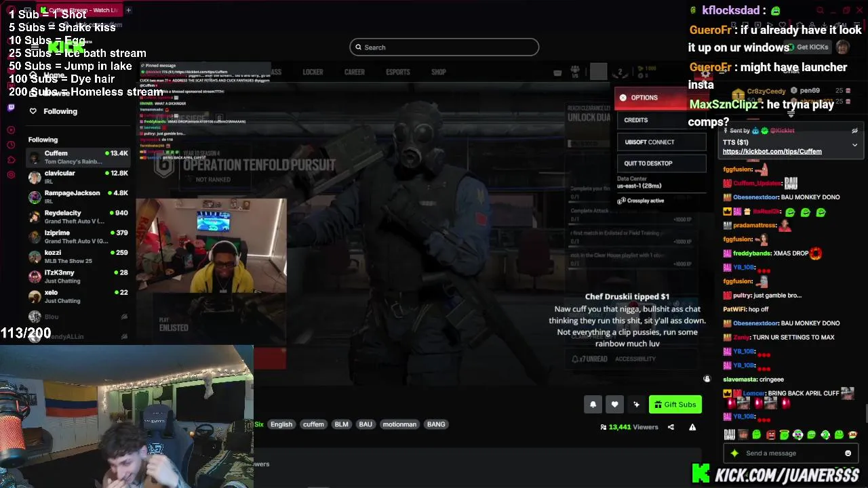Click the sparkle icon left of Gift Subs
Screen dimensions: 868x488
pyautogui.click(x=636, y=405)
